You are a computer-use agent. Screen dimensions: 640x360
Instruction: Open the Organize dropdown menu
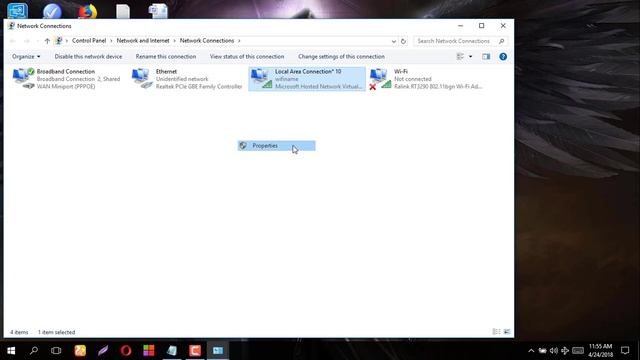tap(26, 57)
